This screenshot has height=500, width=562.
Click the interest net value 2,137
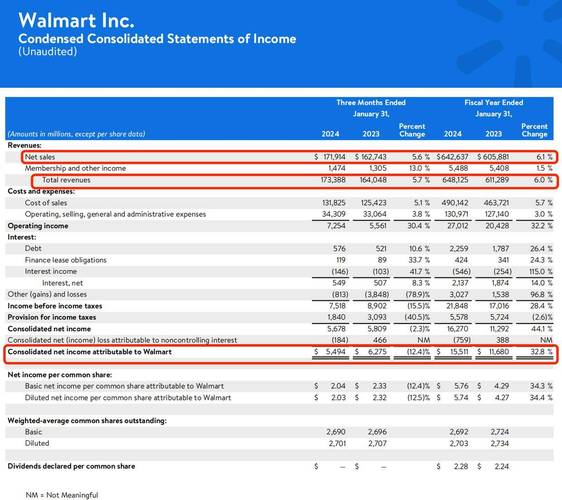point(460,283)
